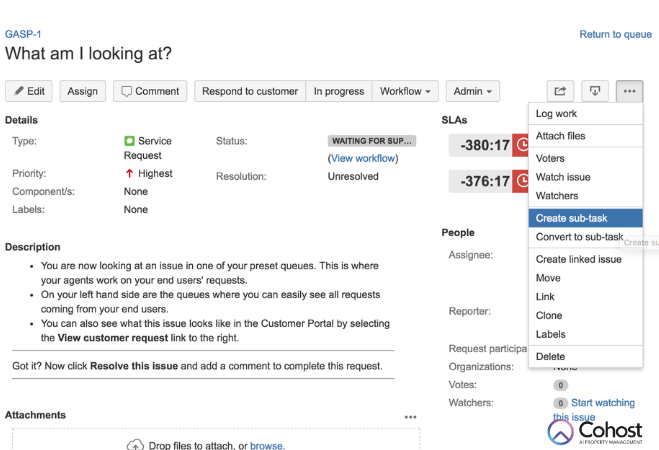Click Respond to customer button
The width and height of the screenshot is (659, 450).
tap(250, 91)
